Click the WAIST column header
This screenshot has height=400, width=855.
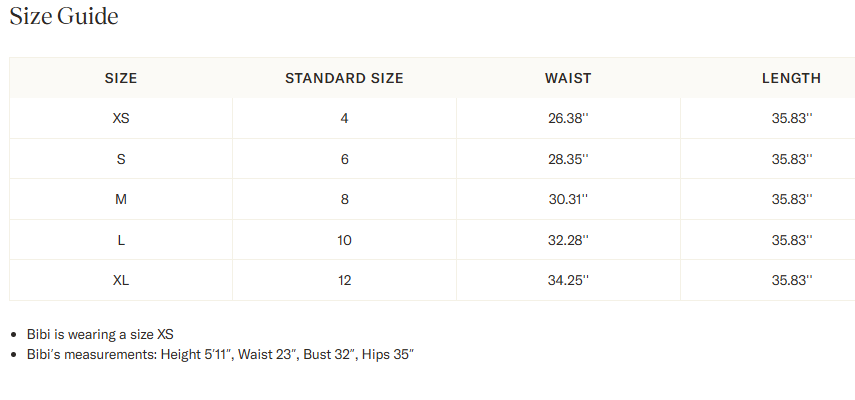(568, 78)
